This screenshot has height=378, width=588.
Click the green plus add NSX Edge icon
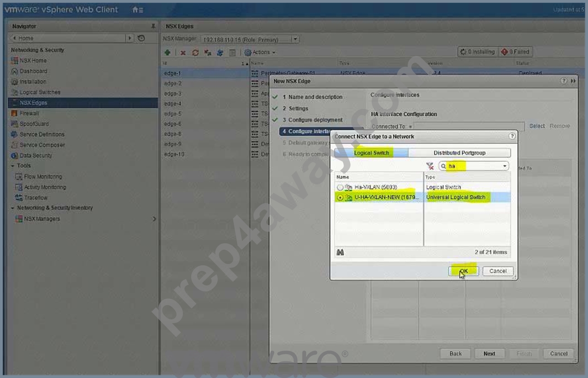tap(167, 53)
